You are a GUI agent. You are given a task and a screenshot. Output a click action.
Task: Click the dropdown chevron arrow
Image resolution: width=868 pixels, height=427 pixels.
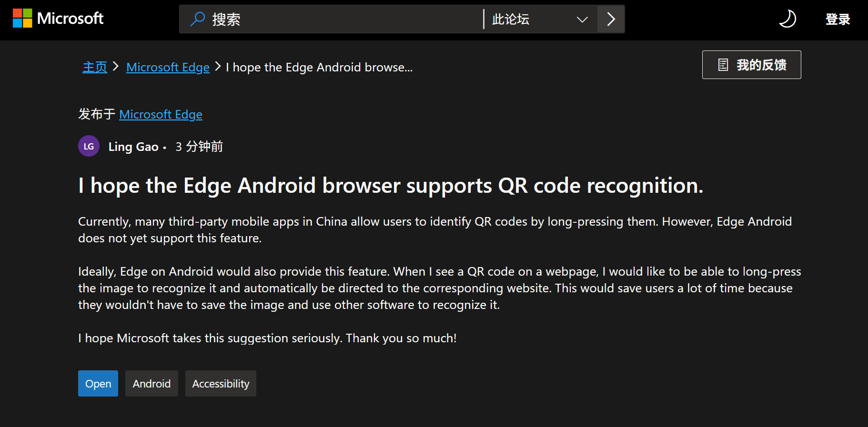pyautogui.click(x=582, y=20)
